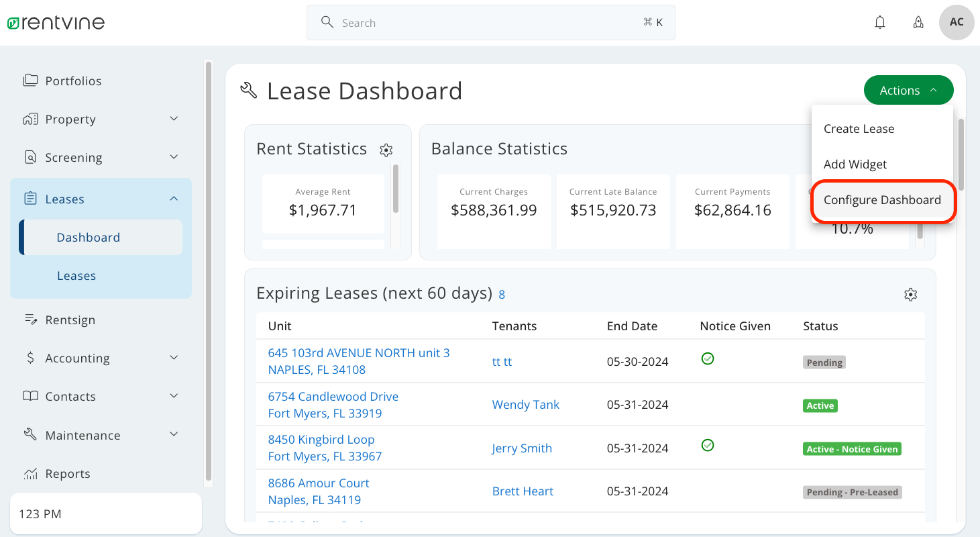Open Expiring Leases widget settings gear
Viewport: 980px width, 537px height.
click(x=910, y=294)
